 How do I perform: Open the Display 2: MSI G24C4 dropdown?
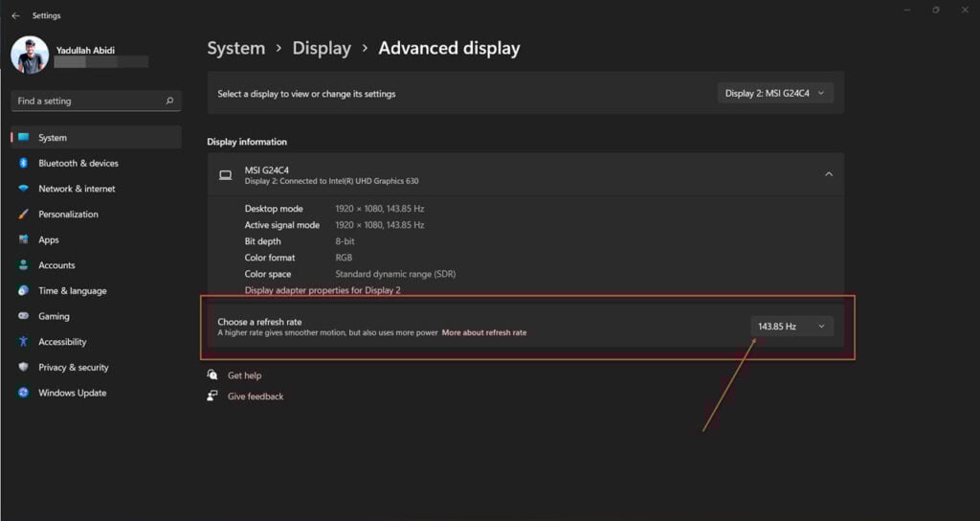(x=775, y=93)
